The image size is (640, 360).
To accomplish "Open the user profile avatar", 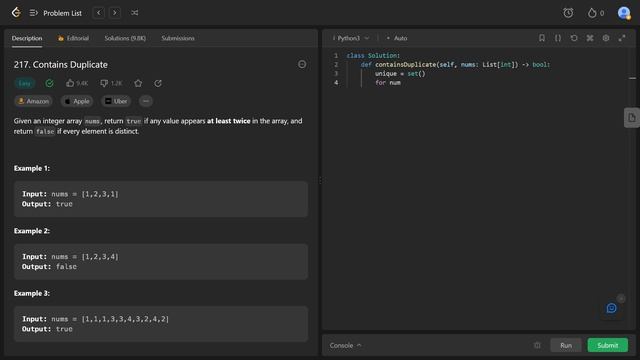I will point(624,13).
